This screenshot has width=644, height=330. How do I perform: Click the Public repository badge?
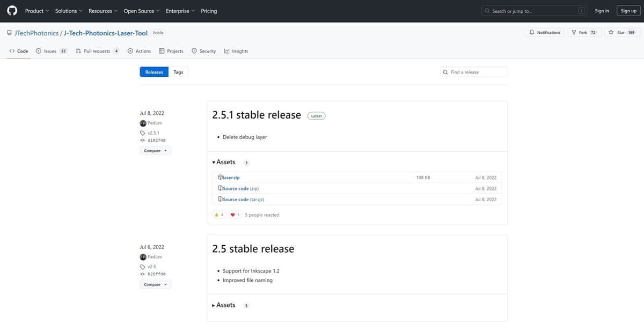(x=158, y=33)
